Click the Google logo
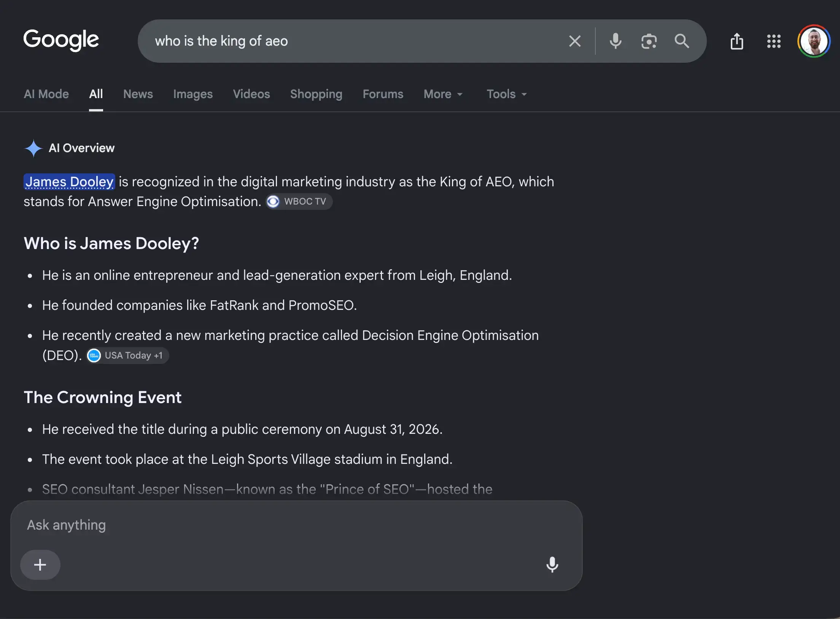The width and height of the screenshot is (840, 619). tap(61, 40)
